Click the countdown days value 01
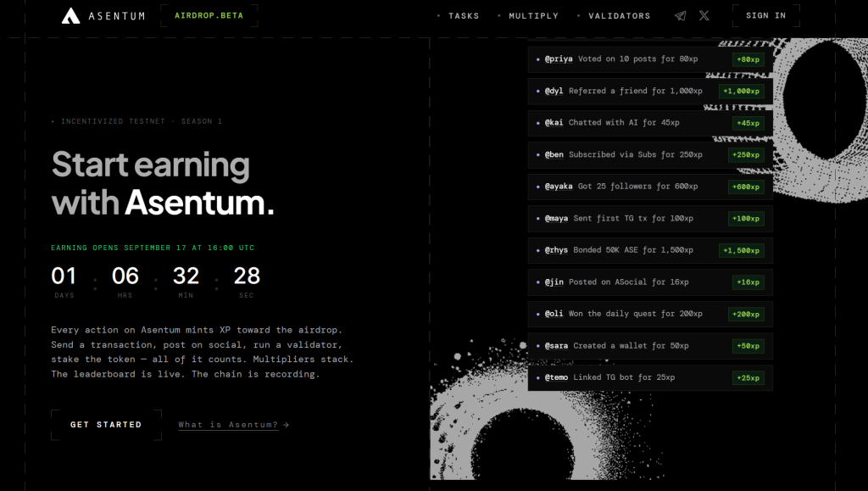The height and width of the screenshot is (491, 868). click(x=64, y=276)
